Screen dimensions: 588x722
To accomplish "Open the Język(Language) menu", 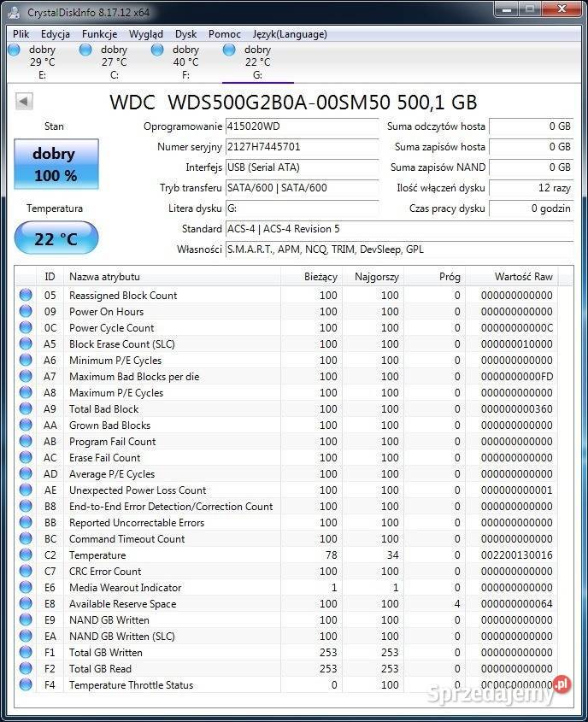I will 290,34.
